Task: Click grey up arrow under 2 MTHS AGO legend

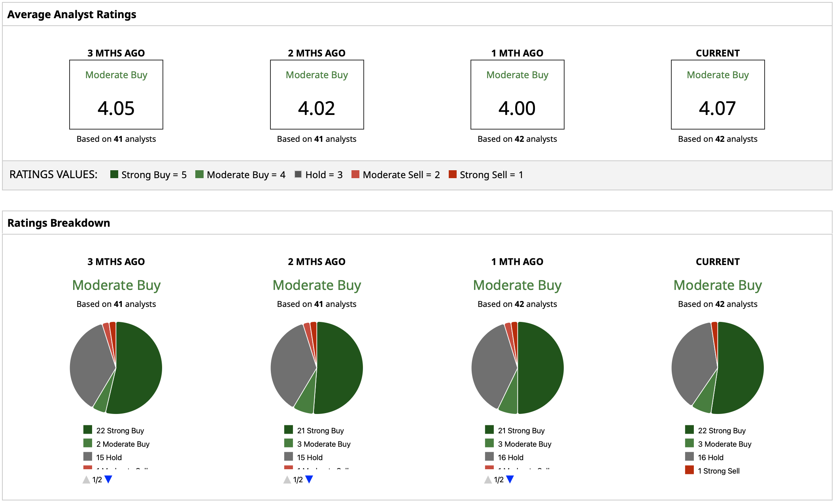Action: 287,480
